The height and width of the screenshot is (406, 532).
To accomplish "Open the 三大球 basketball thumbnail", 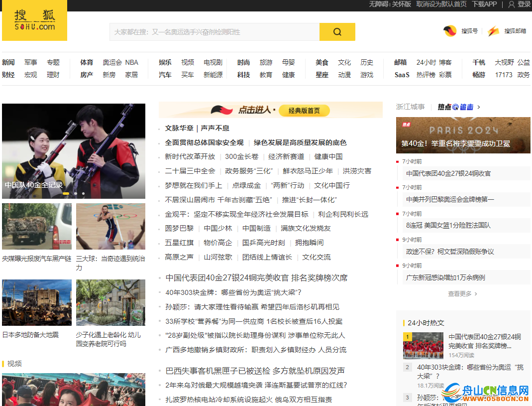I will point(110,227).
